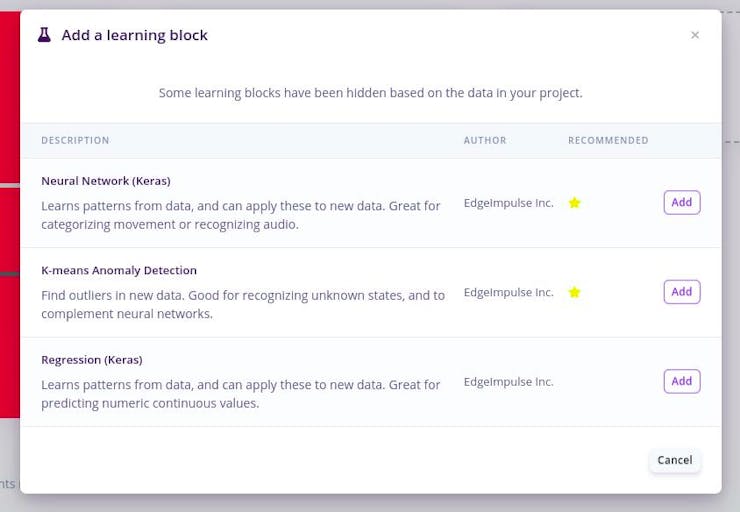Screen dimensions: 740x512
Task: Click the recommended star for Neural Network (Keras)
Action: [x=574, y=203]
